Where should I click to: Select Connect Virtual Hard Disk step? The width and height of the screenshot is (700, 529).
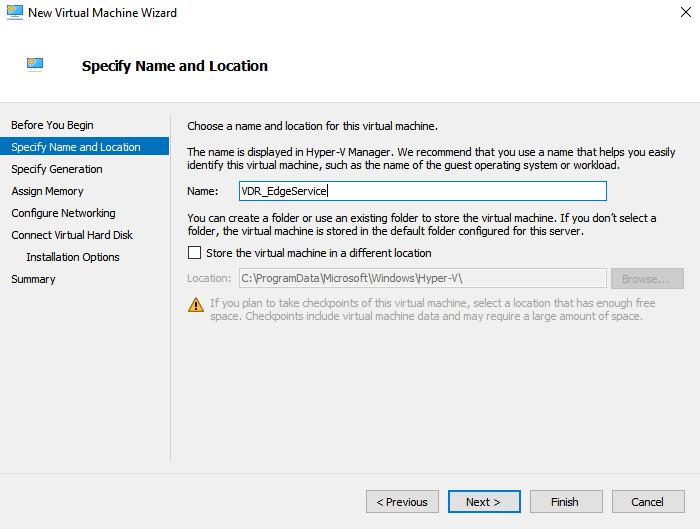pyautogui.click(x=72, y=235)
